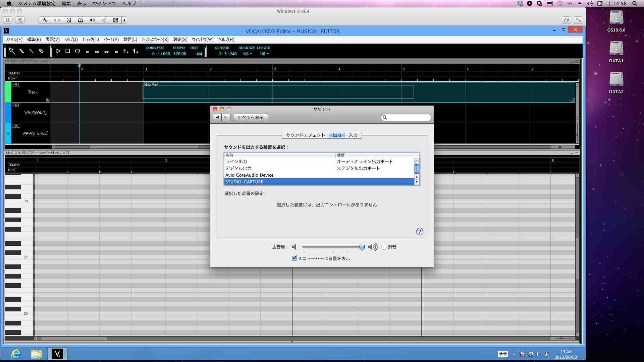
Task: Solo the WAV(STEREO) track
Action: [x=18, y=126]
